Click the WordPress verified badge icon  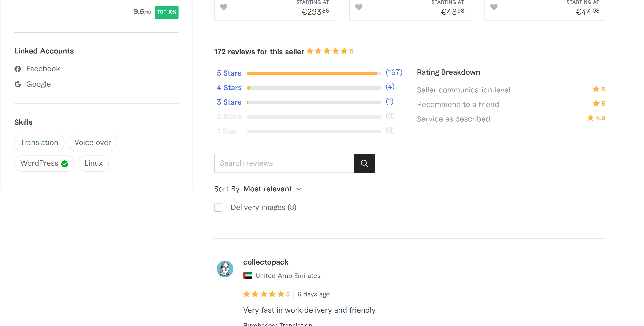[x=65, y=164]
